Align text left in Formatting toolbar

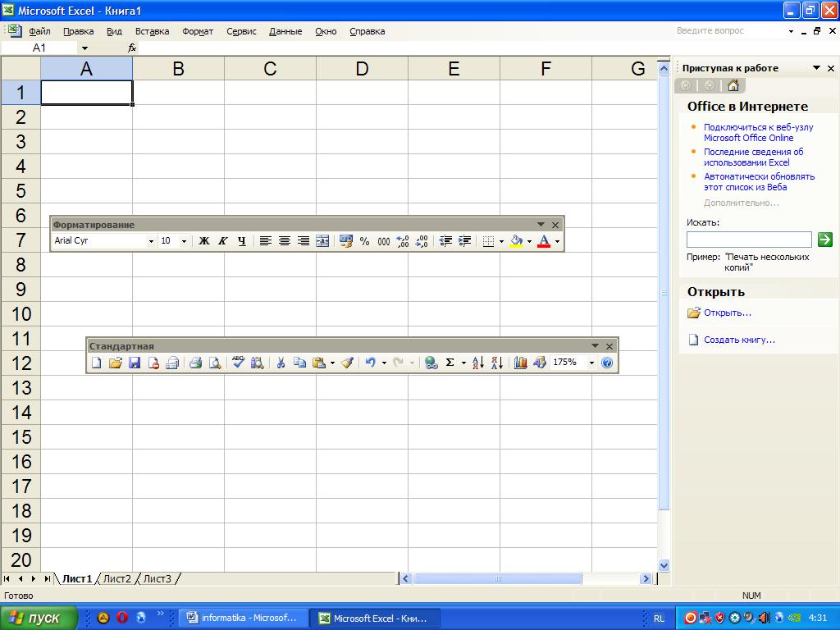point(265,241)
